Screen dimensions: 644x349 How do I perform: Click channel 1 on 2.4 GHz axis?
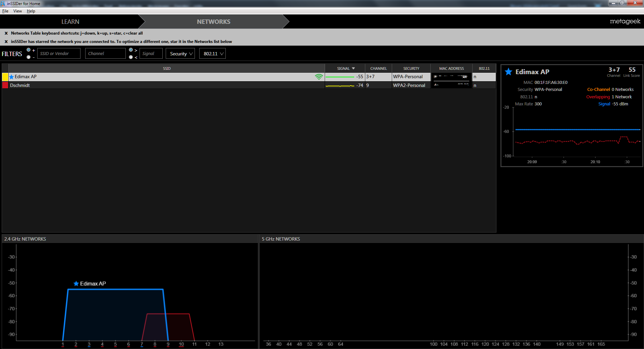point(63,344)
